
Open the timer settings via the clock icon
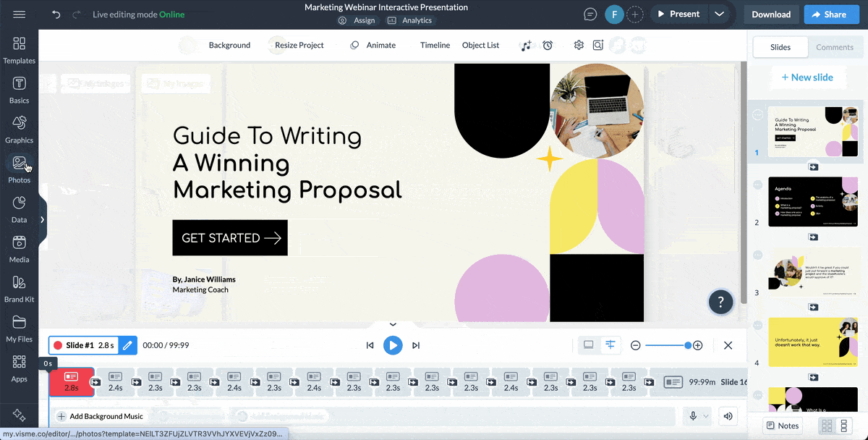tap(548, 45)
